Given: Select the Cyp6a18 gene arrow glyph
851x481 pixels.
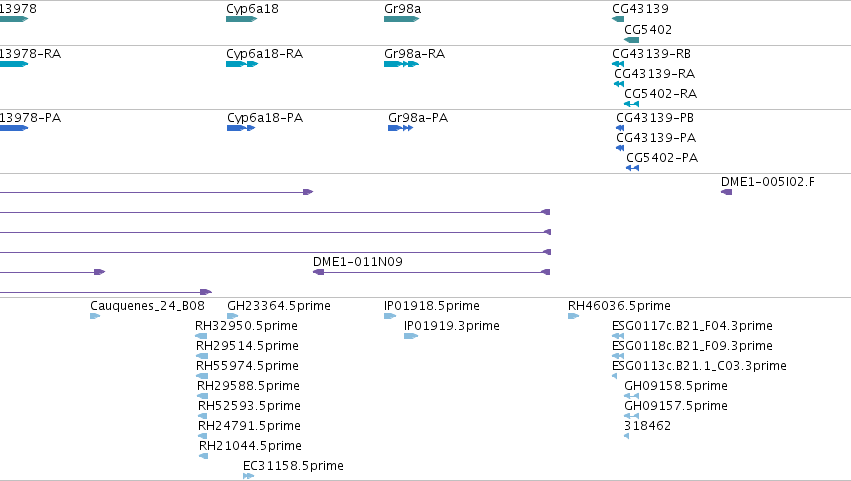Looking at the screenshot, I should click(242, 19).
